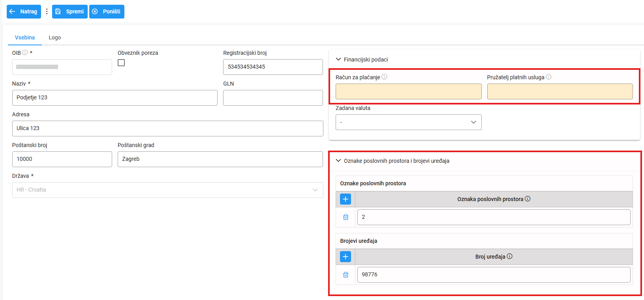The image size is (644, 300).
Task: Click the Račun za plaćanje info icon
Action: click(385, 77)
